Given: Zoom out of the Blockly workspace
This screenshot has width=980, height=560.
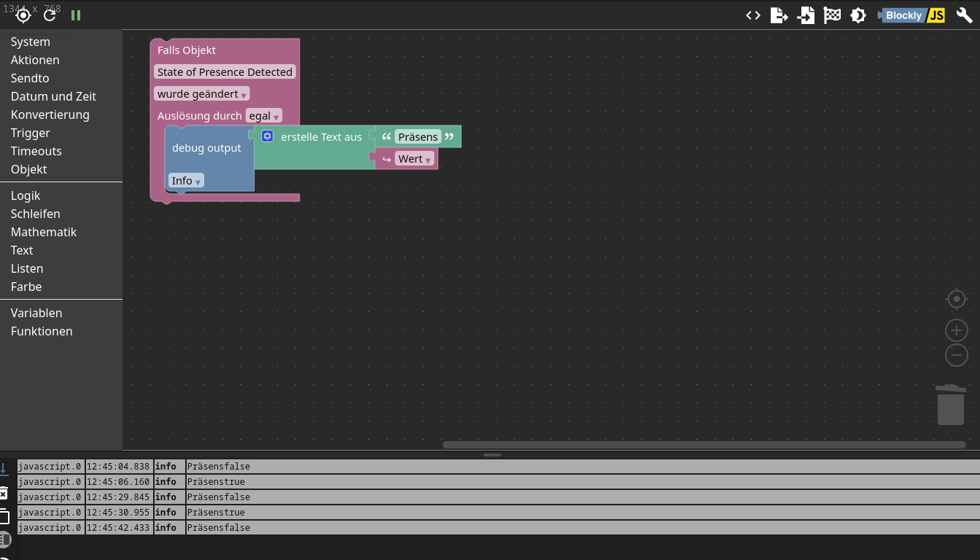Looking at the screenshot, I should coord(957,355).
